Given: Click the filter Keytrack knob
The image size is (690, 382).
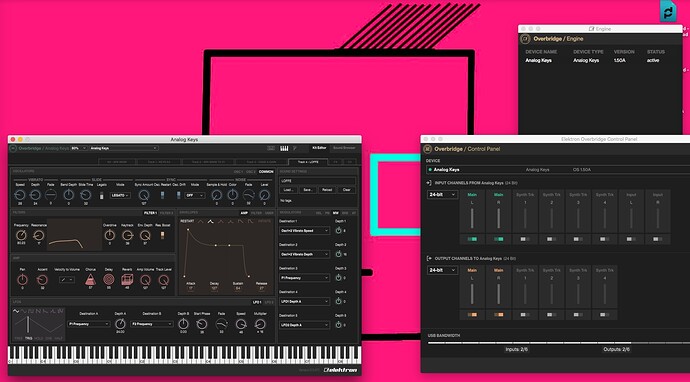Looking at the screenshot, I should tap(128, 235).
